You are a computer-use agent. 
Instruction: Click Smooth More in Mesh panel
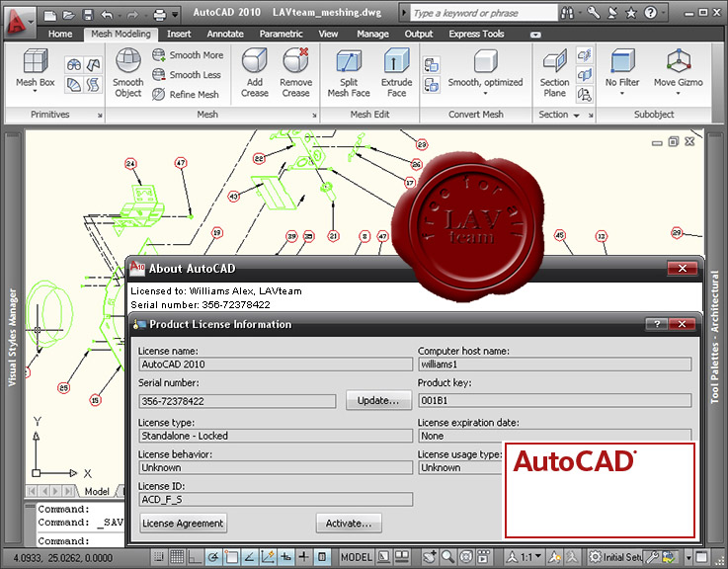pos(188,55)
